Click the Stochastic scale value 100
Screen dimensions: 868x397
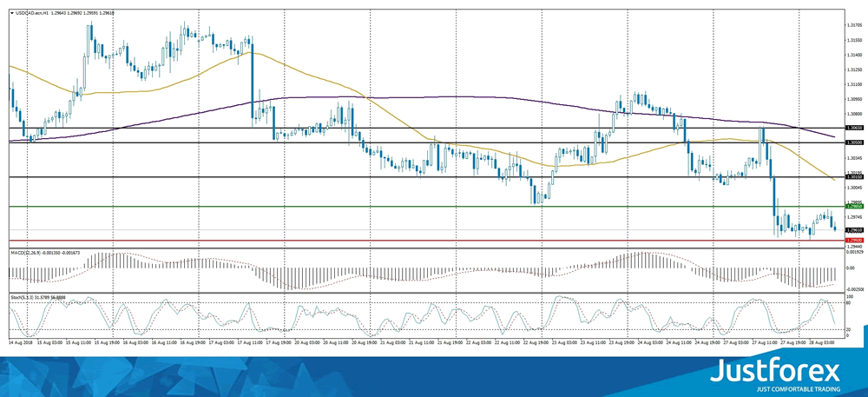(x=850, y=297)
